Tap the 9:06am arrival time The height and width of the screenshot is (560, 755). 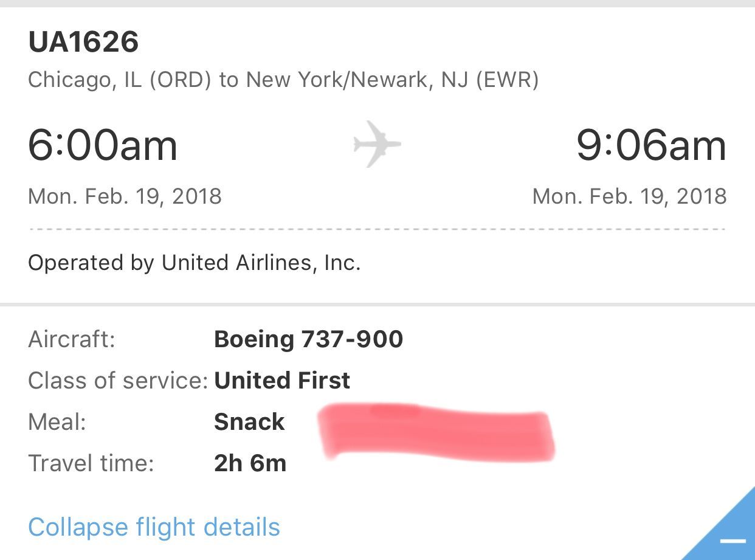651,146
